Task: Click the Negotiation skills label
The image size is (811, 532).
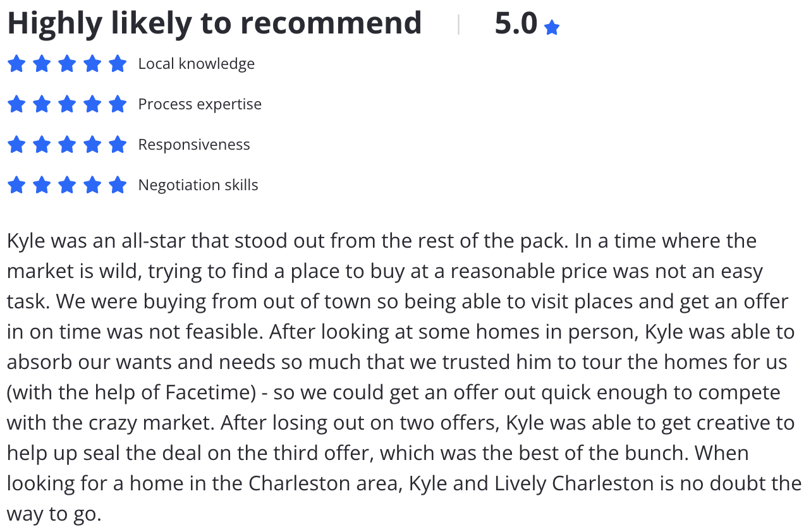Action: (x=198, y=185)
